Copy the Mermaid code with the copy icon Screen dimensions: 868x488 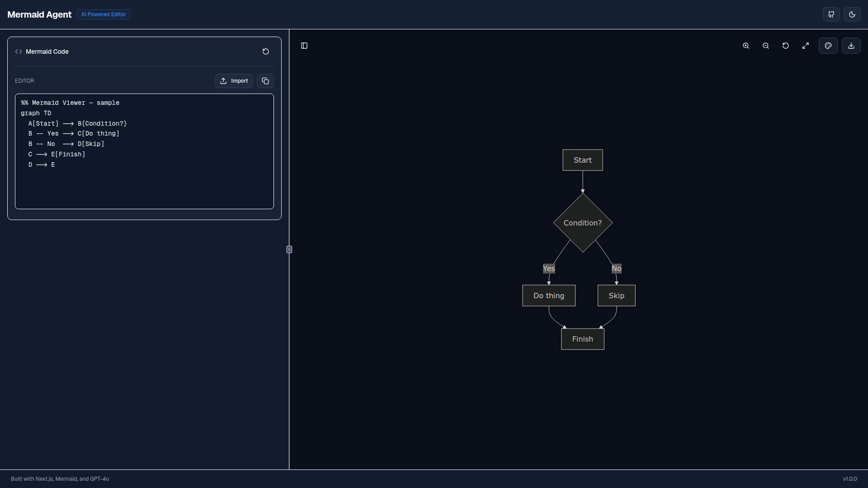click(265, 81)
